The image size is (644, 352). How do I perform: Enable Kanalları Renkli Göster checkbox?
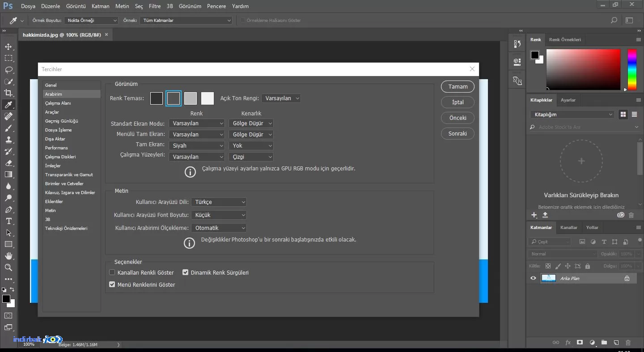click(112, 272)
